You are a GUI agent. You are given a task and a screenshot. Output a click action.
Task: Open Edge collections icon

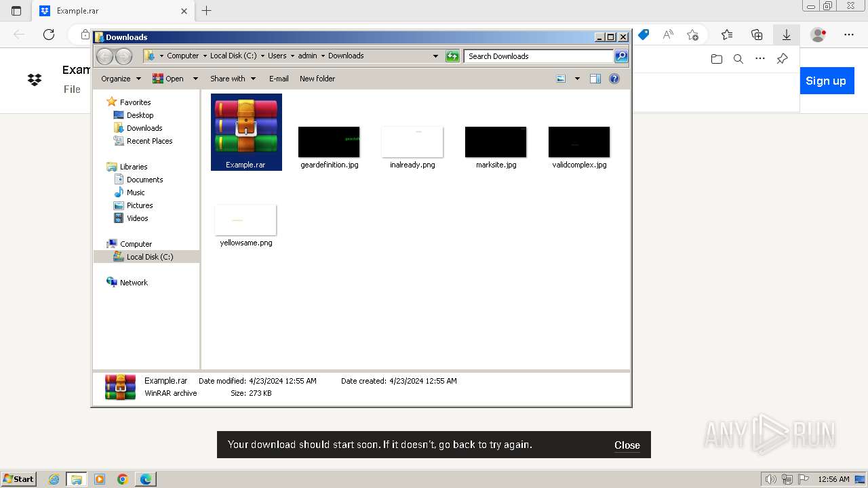pyautogui.click(x=757, y=35)
